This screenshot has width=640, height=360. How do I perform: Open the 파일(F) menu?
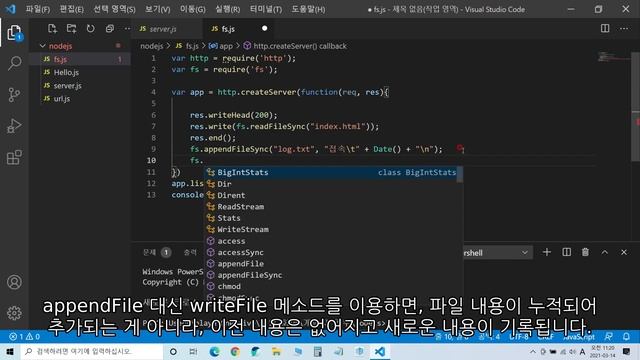(x=38, y=9)
